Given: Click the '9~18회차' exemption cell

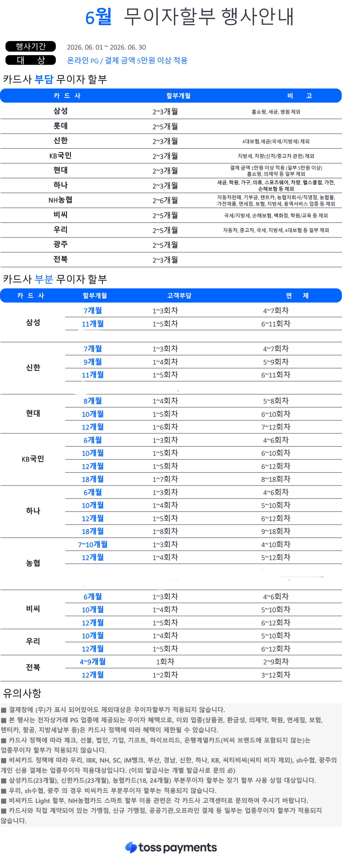Looking at the screenshot, I should (x=276, y=531).
